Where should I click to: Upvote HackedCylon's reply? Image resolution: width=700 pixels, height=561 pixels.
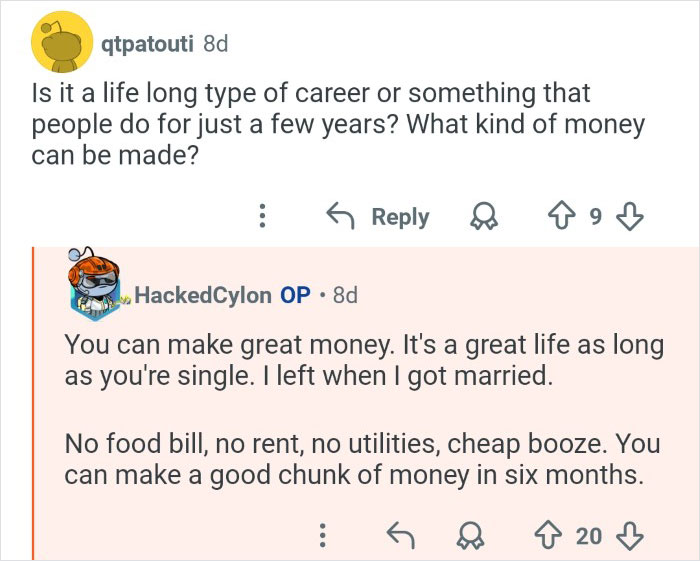[547, 536]
